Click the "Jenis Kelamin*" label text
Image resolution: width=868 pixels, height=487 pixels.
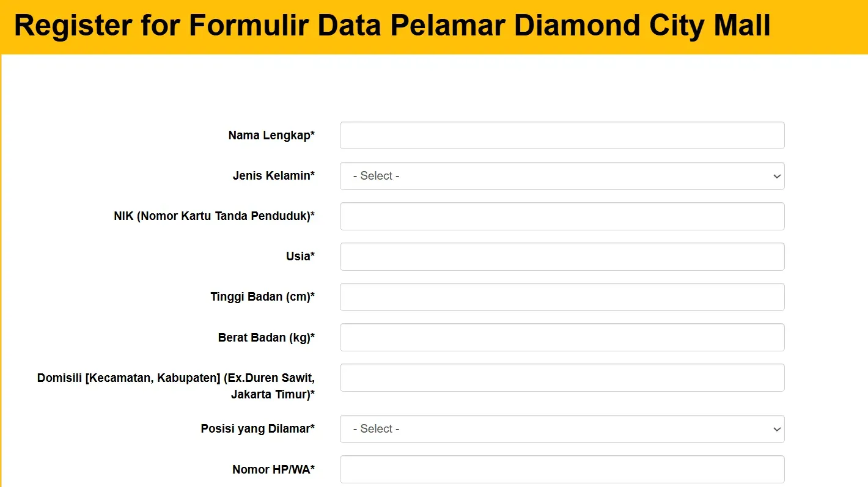273,176
